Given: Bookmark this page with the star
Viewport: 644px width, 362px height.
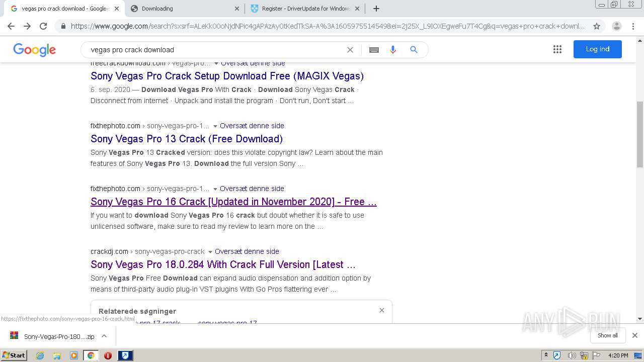Looking at the screenshot, I should click(x=597, y=26).
